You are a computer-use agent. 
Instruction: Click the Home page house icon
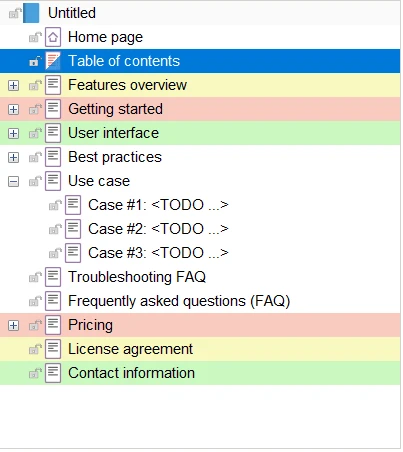[x=53, y=37]
